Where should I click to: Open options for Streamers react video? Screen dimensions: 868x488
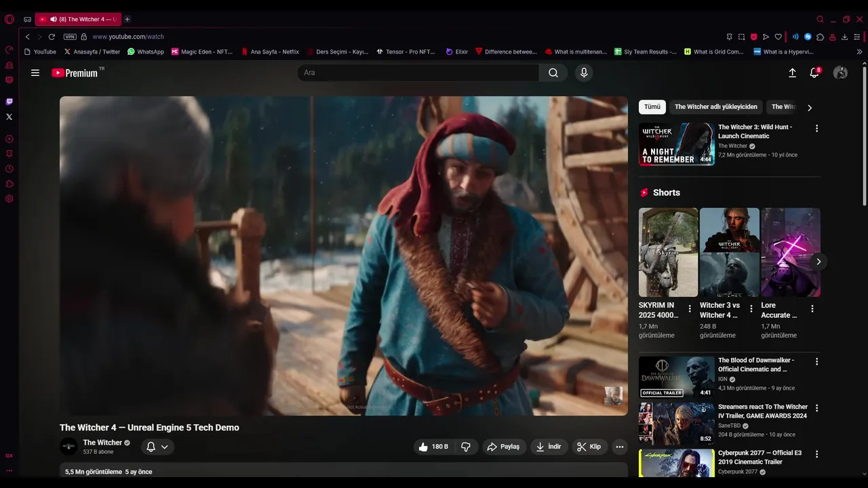click(816, 408)
